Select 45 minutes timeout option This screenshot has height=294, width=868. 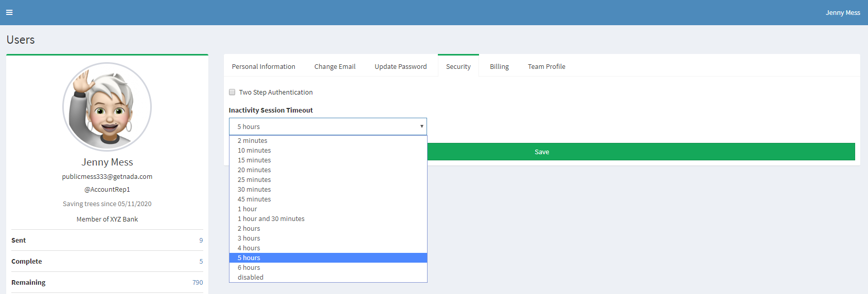328,199
